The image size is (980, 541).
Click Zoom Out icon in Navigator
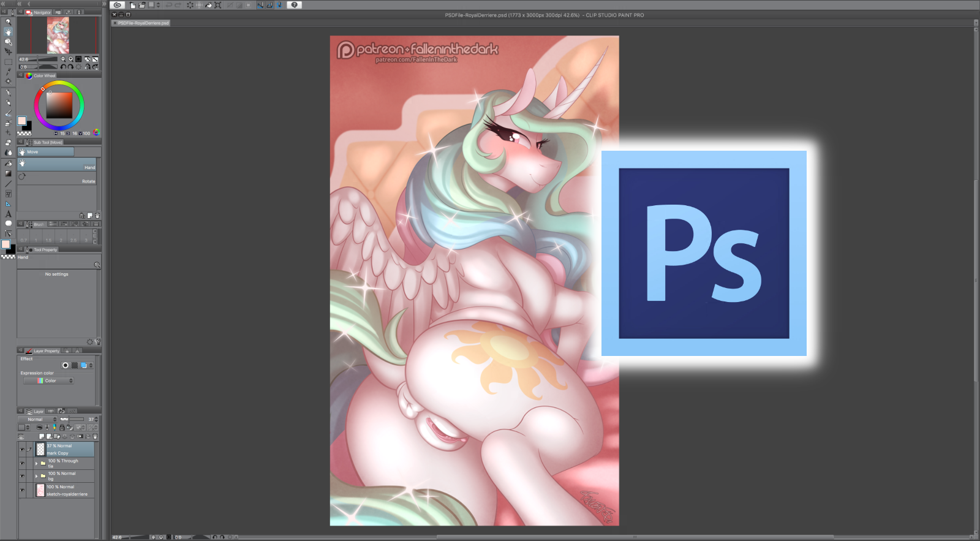click(x=62, y=59)
